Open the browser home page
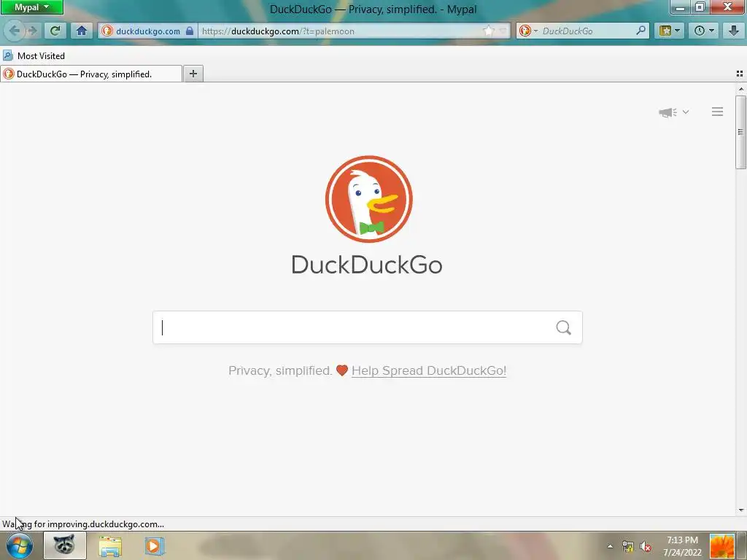 (x=82, y=31)
